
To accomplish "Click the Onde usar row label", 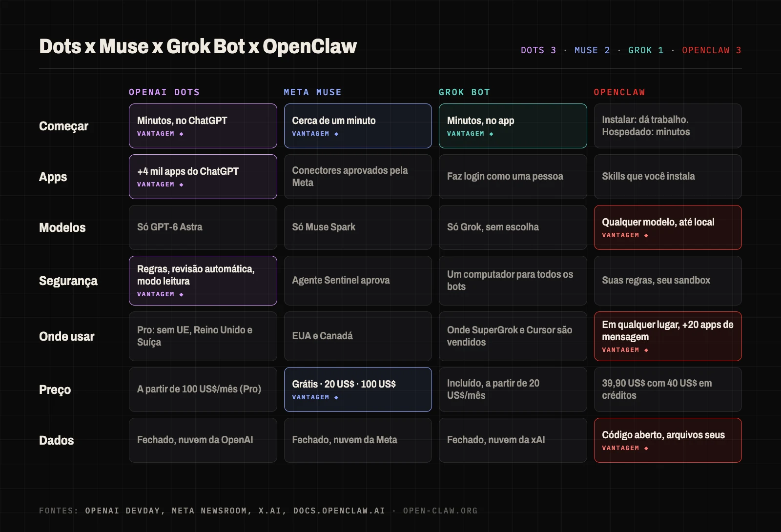I will pyautogui.click(x=66, y=336).
